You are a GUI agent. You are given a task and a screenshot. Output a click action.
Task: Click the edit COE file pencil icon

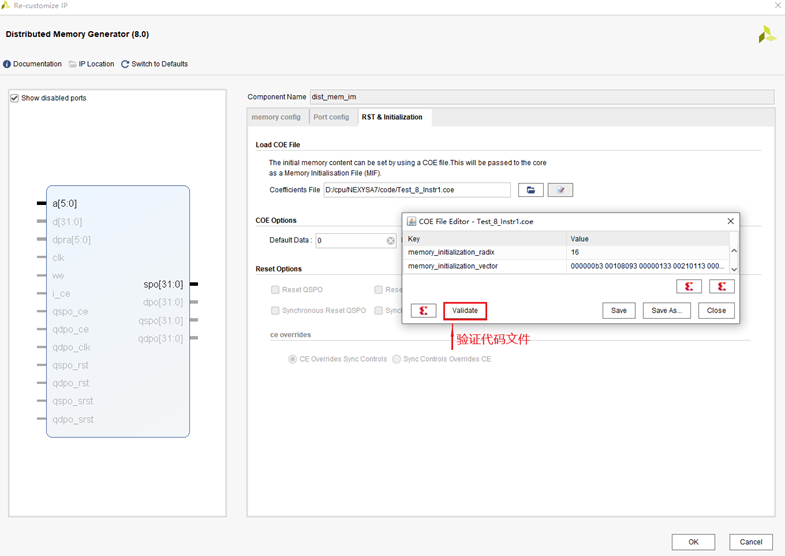click(x=560, y=190)
